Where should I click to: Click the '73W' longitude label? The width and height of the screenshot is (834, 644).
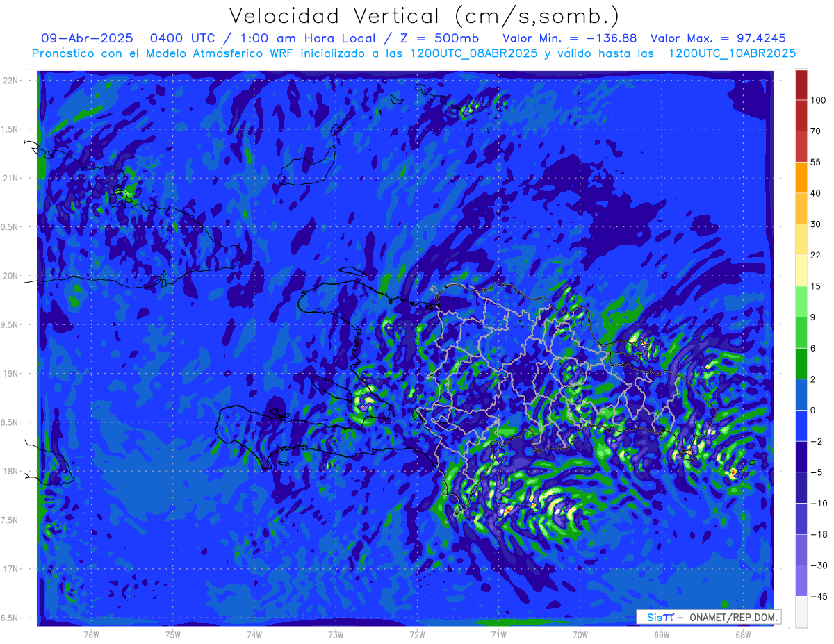(x=336, y=634)
